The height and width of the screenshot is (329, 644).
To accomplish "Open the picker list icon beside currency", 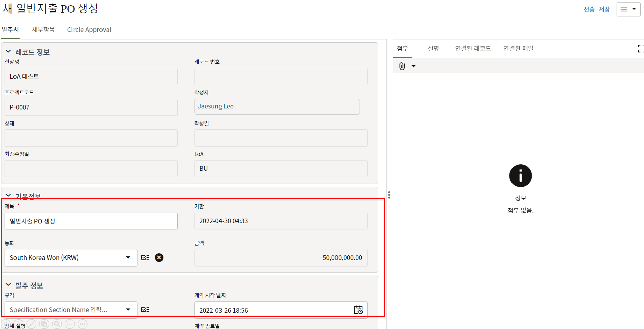I will point(145,258).
